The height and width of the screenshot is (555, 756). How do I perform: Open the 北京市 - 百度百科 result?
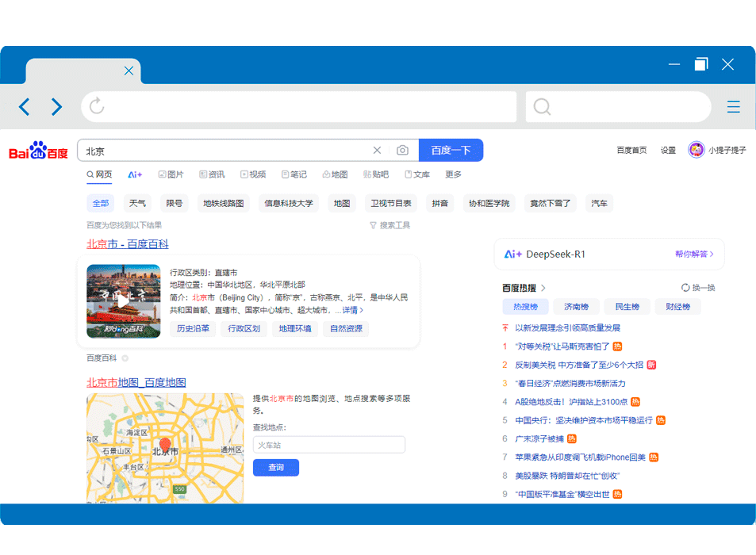click(x=128, y=244)
